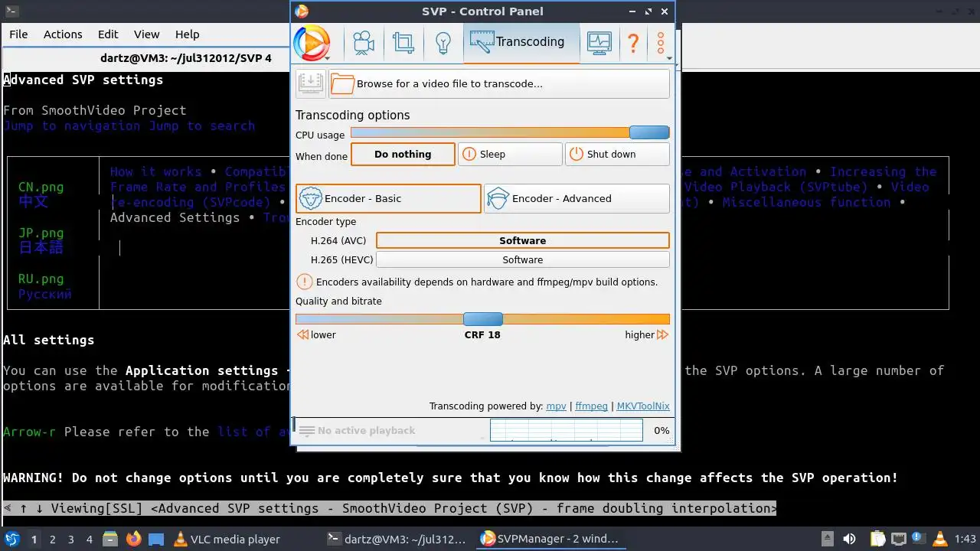
Task: Select Shut down when done
Action: click(x=617, y=154)
